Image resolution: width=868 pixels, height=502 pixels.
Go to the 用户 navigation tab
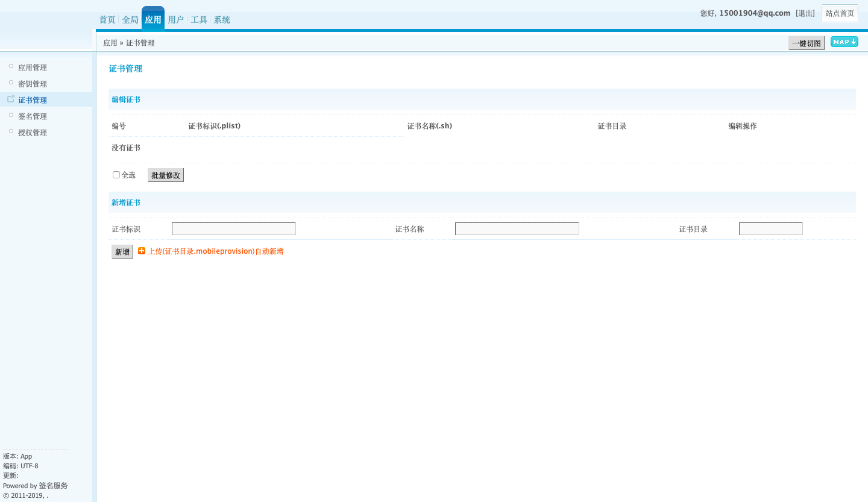[x=176, y=20]
